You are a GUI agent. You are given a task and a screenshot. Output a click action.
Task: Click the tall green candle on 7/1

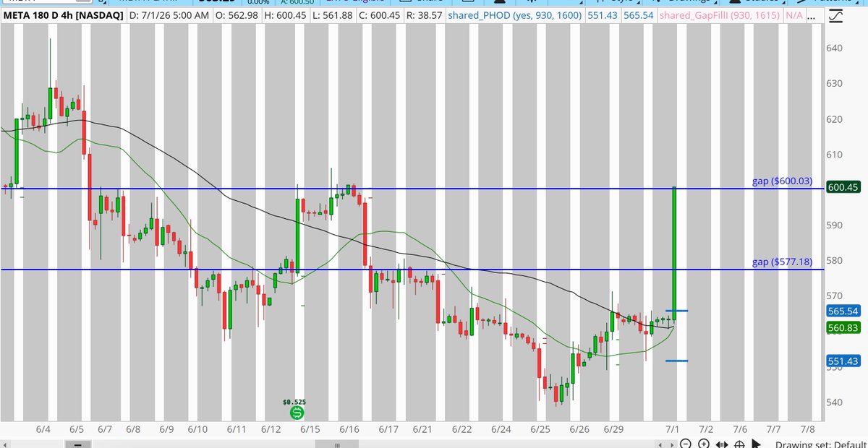point(674,253)
